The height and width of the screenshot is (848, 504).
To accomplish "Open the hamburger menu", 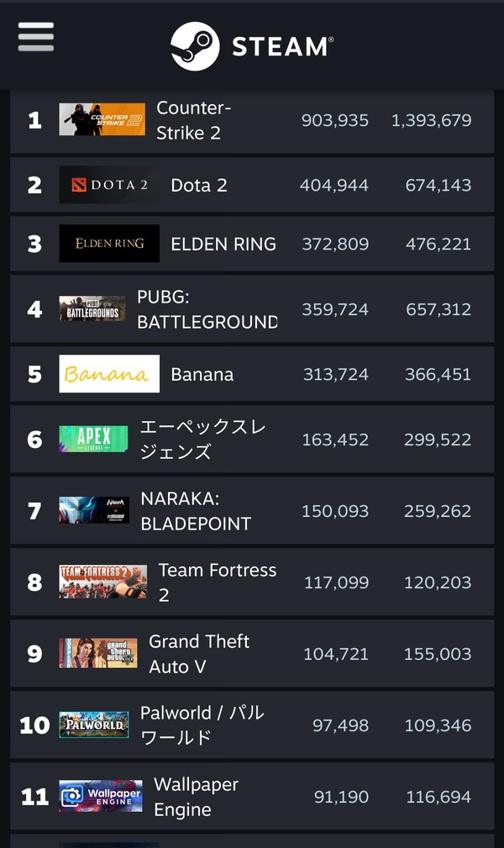I will point(35,37).
